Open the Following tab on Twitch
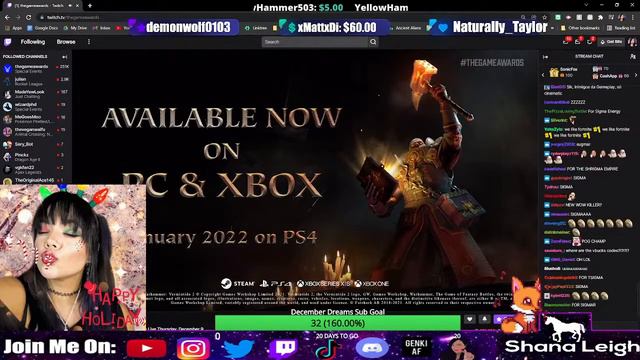The height and width of the screenshot is (360, 640). [33, 42]
